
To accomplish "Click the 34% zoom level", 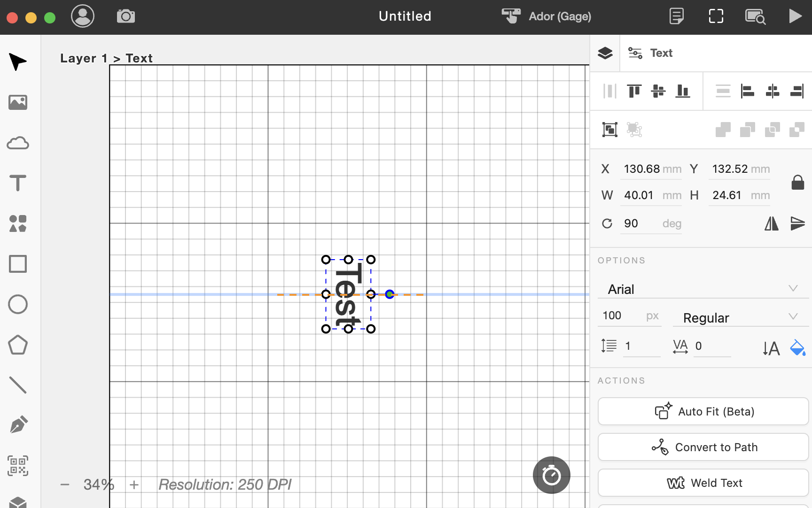I will point(99,485).
